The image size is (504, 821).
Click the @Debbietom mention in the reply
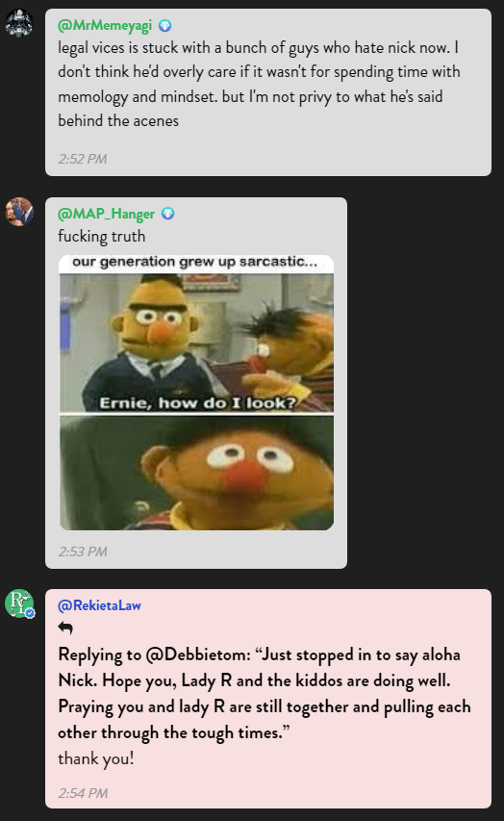[198, 654]
